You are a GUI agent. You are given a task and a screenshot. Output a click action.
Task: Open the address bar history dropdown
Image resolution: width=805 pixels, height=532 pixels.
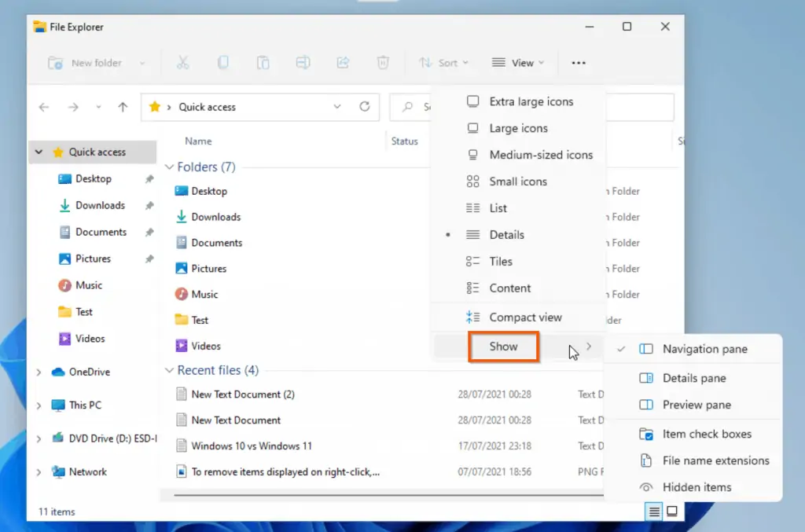[336, 107]
